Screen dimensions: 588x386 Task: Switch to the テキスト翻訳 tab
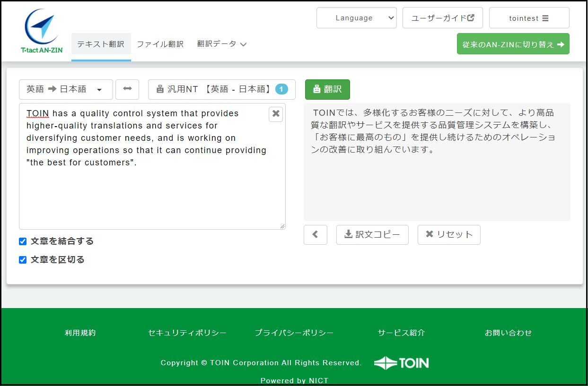click(x=101, y=44)
